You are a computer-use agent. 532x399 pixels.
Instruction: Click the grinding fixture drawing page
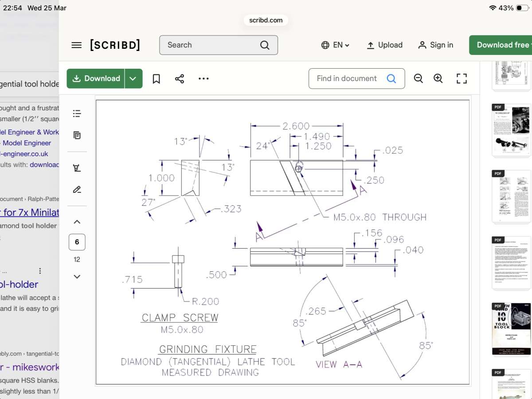tap(283, 242)
